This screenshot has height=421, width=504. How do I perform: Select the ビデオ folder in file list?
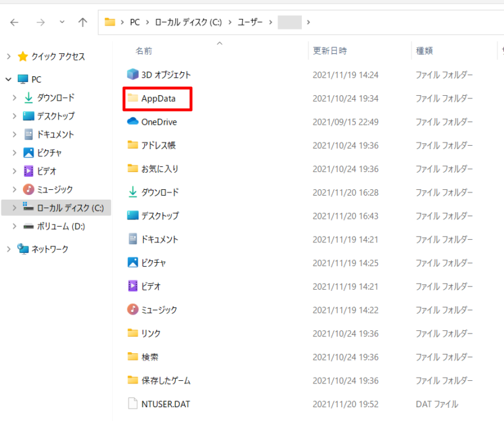(x=151, y=286)
